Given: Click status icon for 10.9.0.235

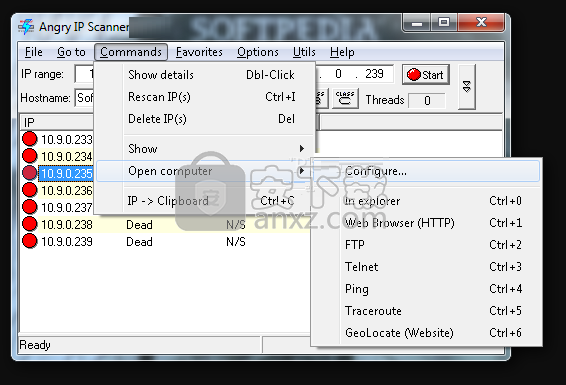Looking at the screenshot, I should tap(30, 172).
